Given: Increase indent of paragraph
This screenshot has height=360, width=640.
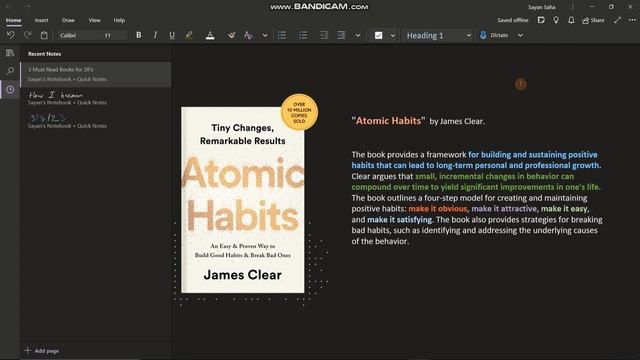Looking at the screenshot, I should click(341, 35).
